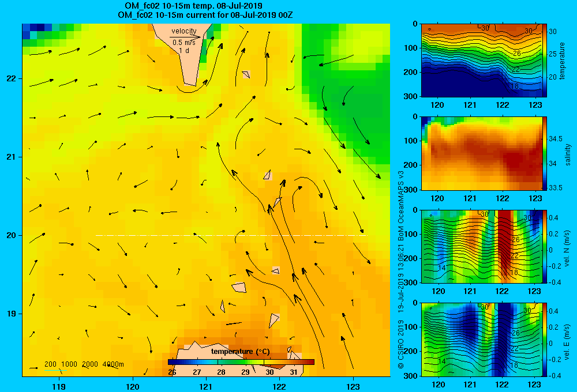This screenshot has height=392, width=577.
Task: Click the vertical 'temperature' label beside top section
Action: (x=562, y=61)
